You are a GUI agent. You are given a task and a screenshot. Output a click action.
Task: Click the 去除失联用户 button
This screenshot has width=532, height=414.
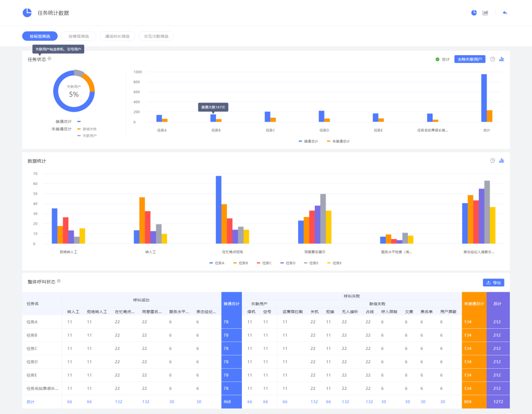click(469, 59)
